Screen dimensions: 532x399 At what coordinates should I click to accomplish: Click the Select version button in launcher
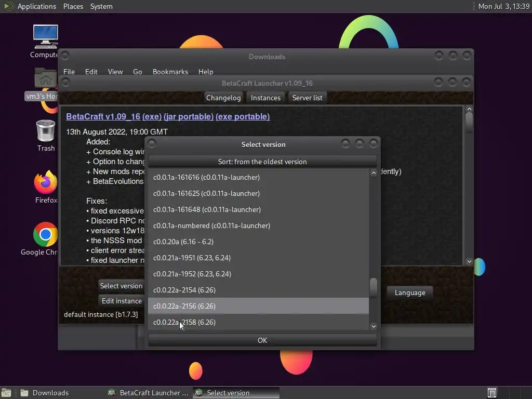[121, 286]
